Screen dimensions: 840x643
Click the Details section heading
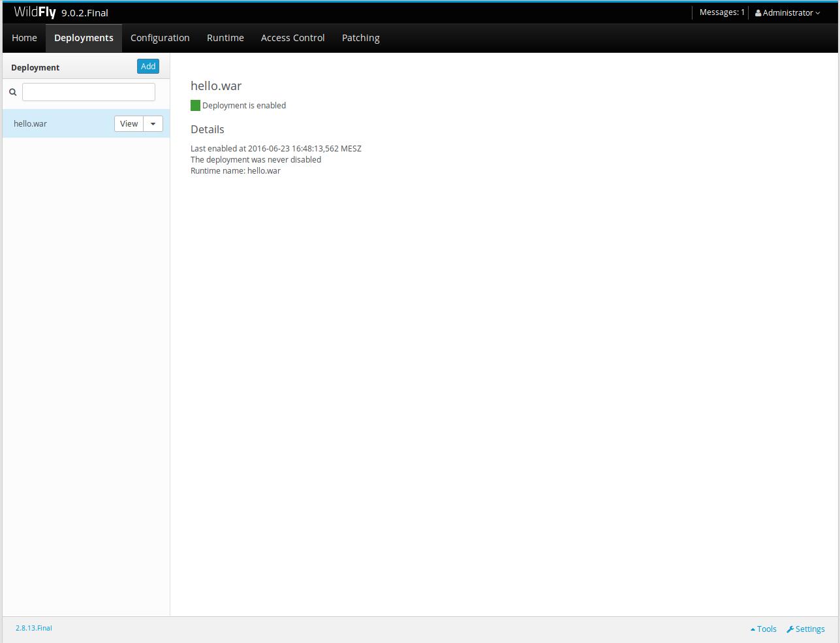[x=208, y=129]
